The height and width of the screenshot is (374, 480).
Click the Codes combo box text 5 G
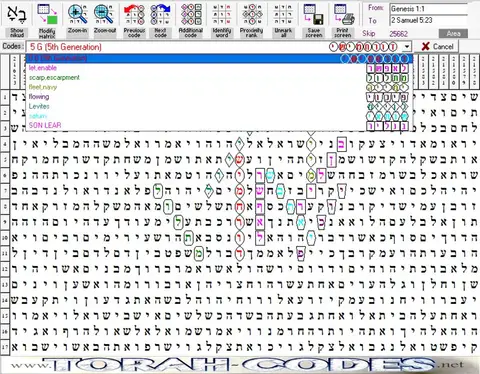[x=66, y=47]
